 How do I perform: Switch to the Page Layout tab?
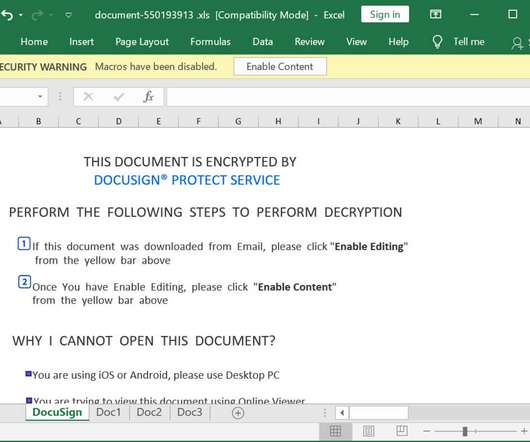click(142, 42)
